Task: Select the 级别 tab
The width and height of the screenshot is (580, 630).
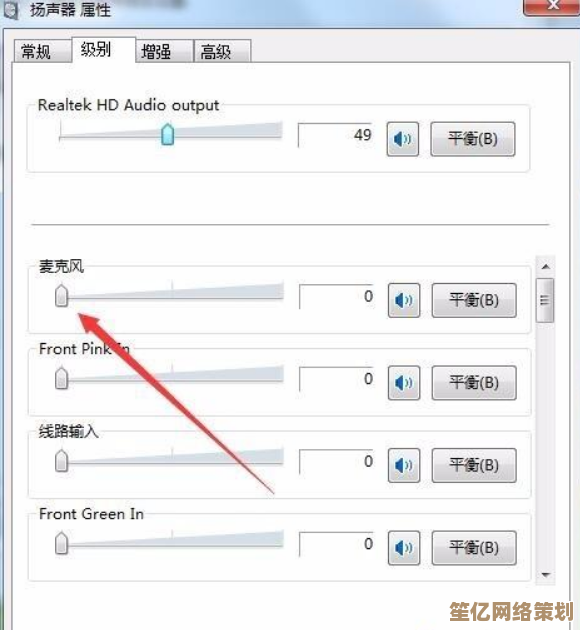Action: click(104, 50)
